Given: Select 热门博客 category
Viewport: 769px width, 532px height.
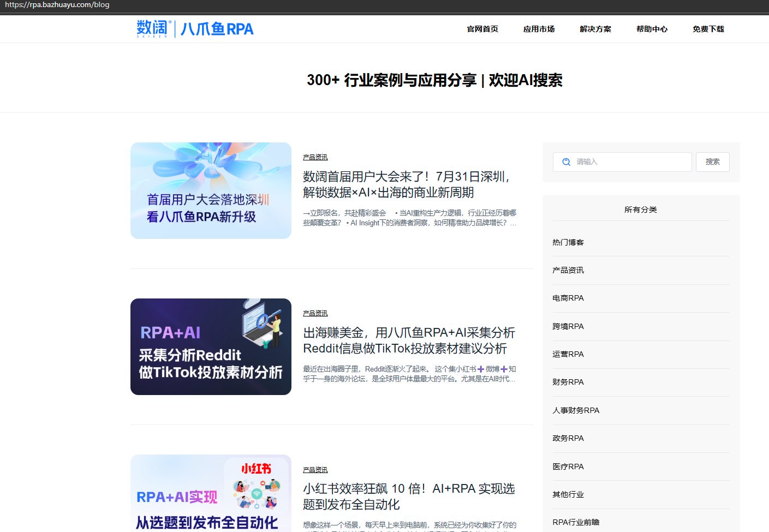Looking at the screenshot, I should coord(568,242).
